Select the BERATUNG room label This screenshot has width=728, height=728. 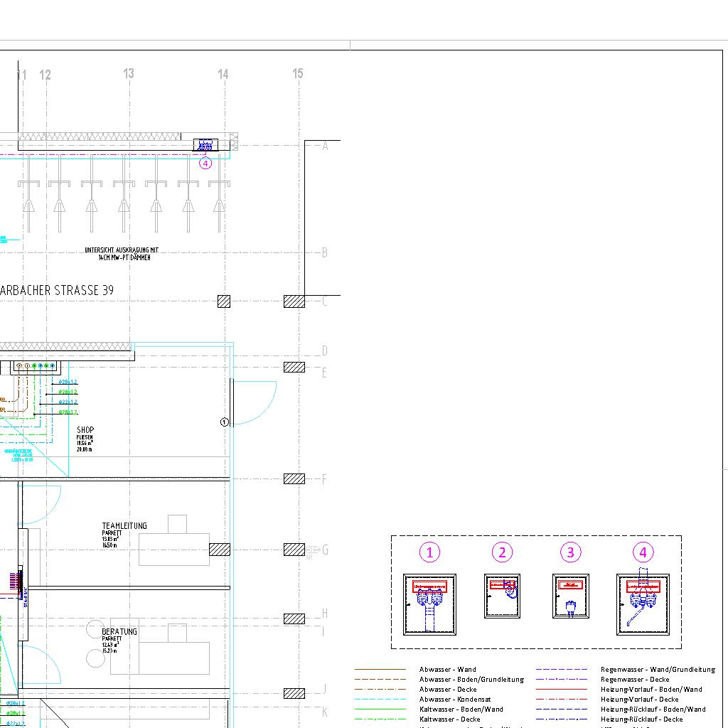click(119, 632)
